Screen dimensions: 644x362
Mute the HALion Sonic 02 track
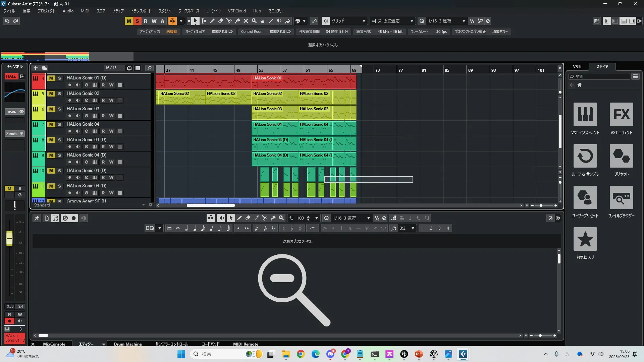coord(51,94)
